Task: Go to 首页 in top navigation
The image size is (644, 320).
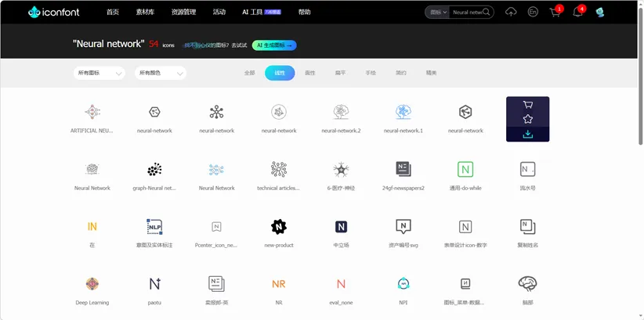Action: pos(113,12)
